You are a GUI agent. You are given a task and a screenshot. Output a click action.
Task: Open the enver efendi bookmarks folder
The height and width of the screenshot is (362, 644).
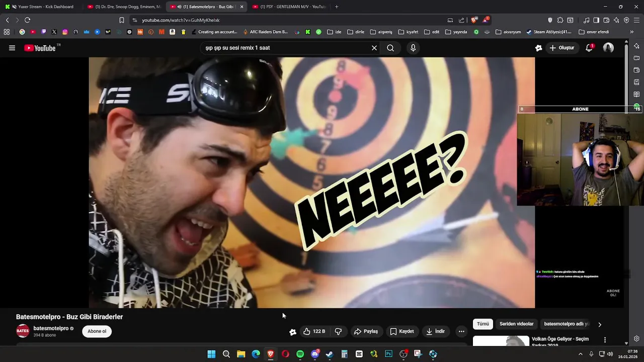click(x=594, y=32)
